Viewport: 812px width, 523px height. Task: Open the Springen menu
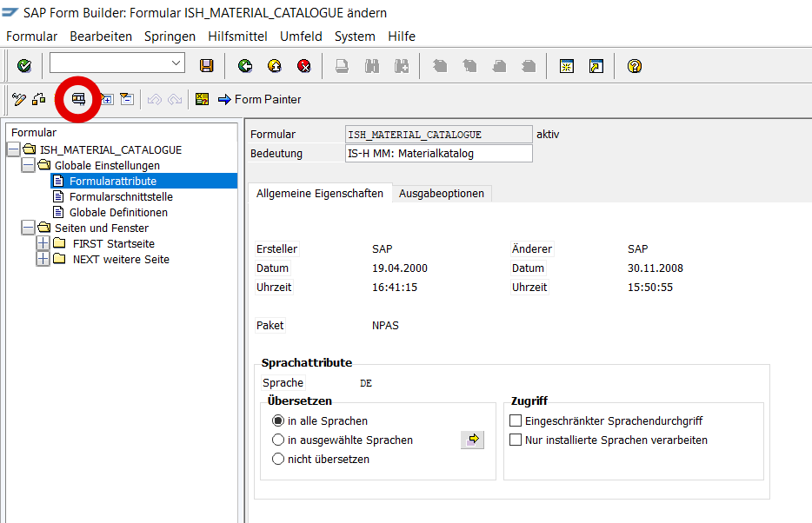[170, 36]
